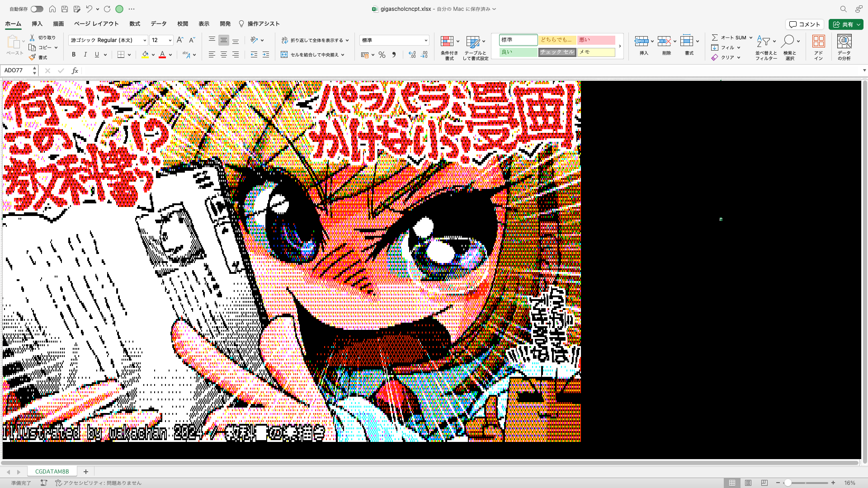Open the title bar more options ellipsis

click(x=132, y=9)
